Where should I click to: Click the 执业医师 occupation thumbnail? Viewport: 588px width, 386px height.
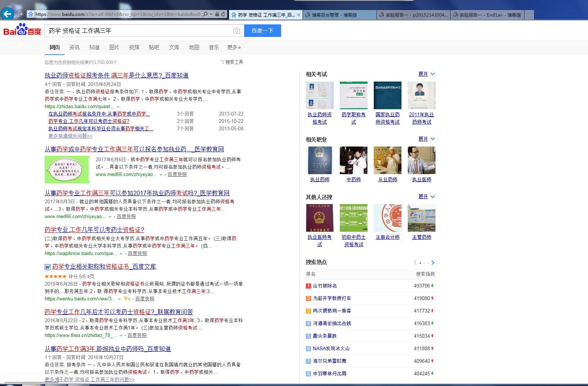click(421, 160)
